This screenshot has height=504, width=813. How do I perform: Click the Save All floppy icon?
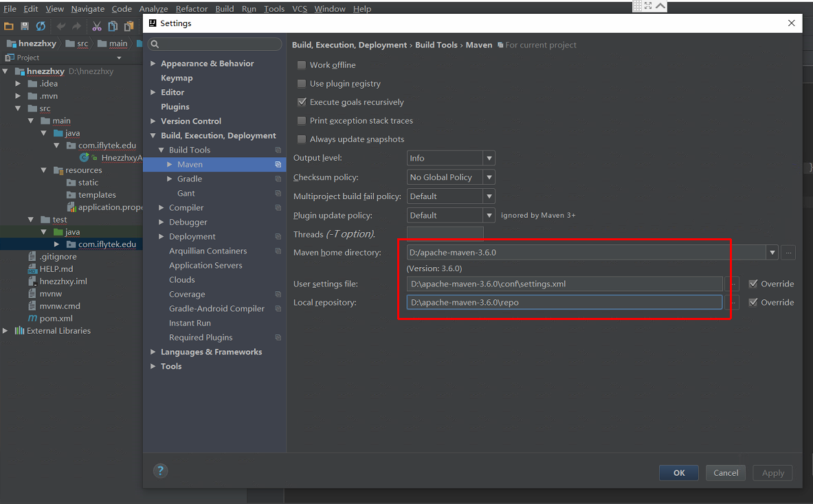(x=24, y=26)
